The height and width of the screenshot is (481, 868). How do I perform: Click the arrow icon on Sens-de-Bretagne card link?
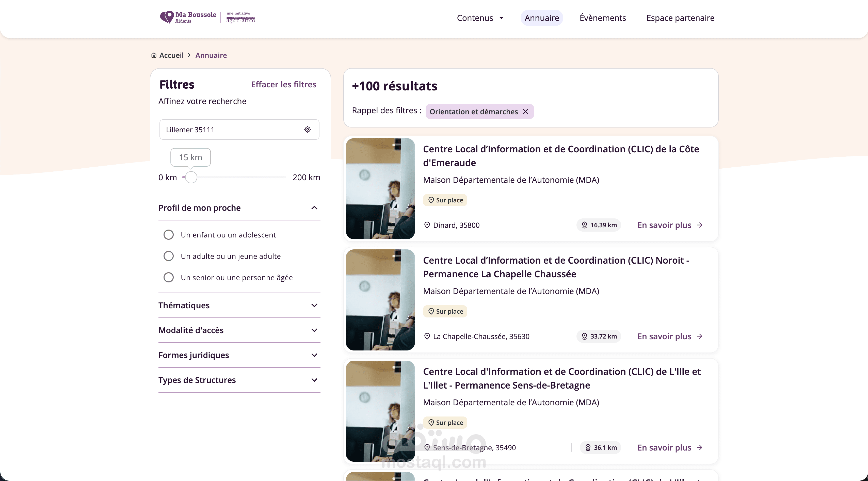(700, 447)
